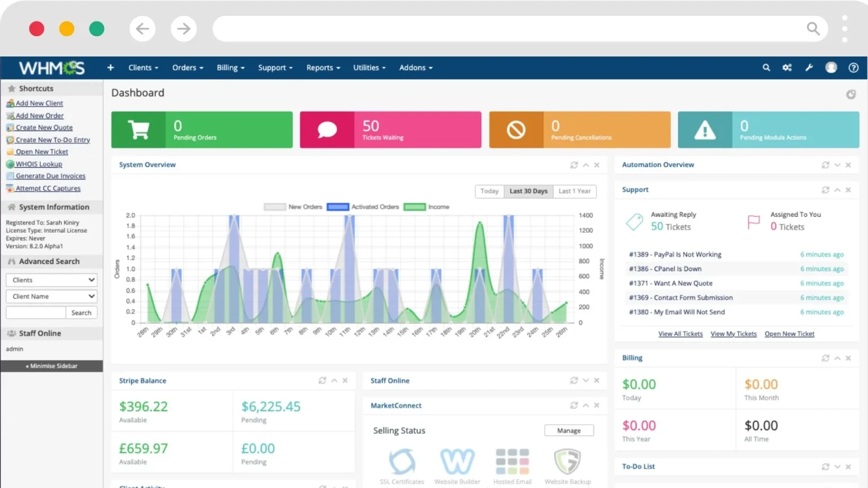Viewport: 868px width, 488px height.
Task: Click the Manage button in MarketConnect
Action: pos(569,430)
